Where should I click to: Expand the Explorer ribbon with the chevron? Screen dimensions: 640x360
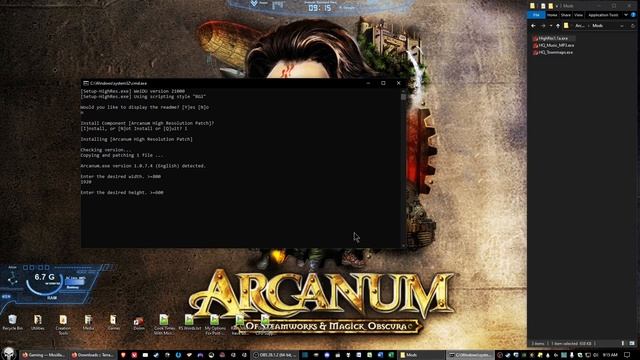pyautogui.click(x=626, y=15)
